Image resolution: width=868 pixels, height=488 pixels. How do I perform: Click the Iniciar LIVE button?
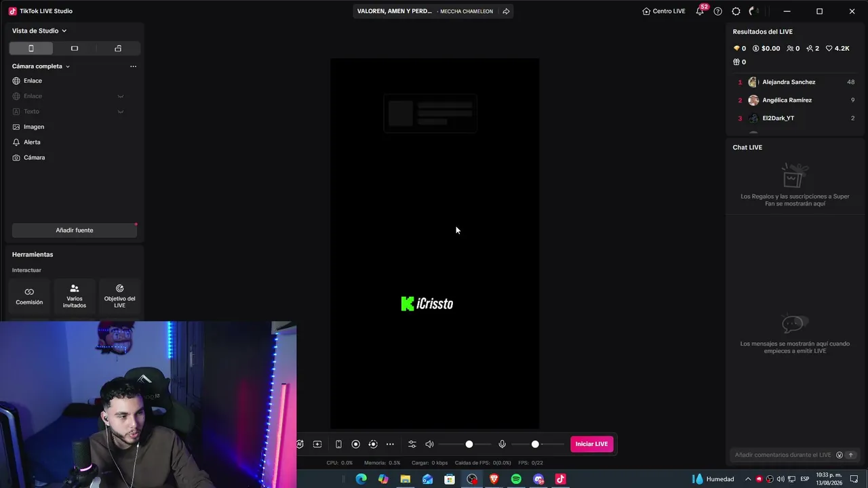point(591,444)
